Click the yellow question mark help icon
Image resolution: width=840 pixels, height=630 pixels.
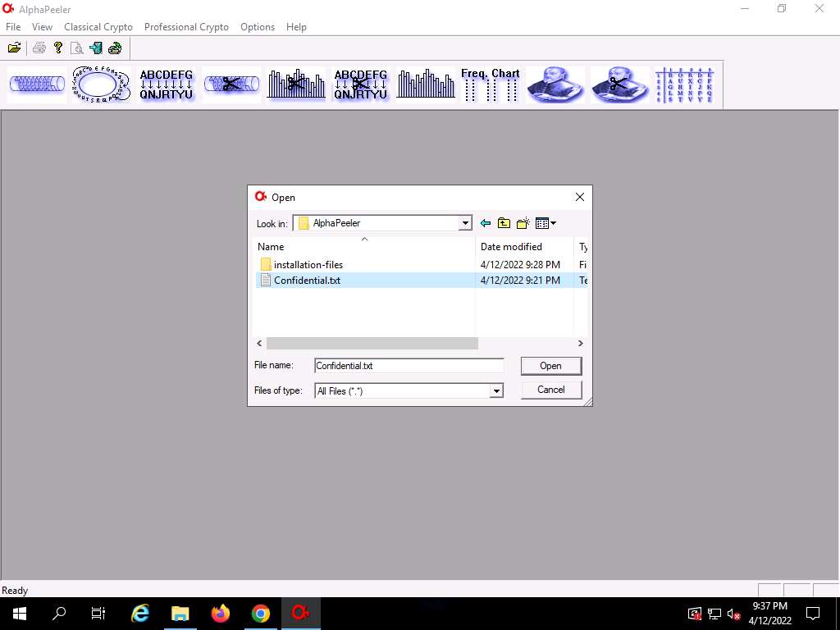58,48
